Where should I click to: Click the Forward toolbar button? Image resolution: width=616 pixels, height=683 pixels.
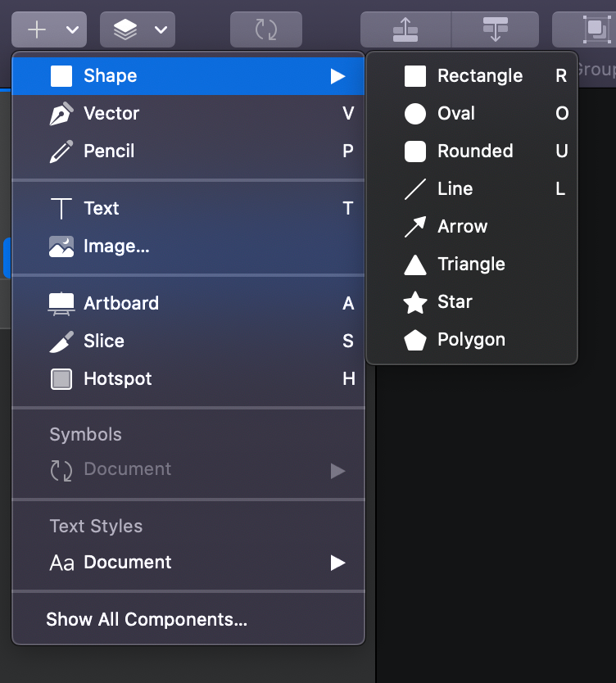point(405,29)
